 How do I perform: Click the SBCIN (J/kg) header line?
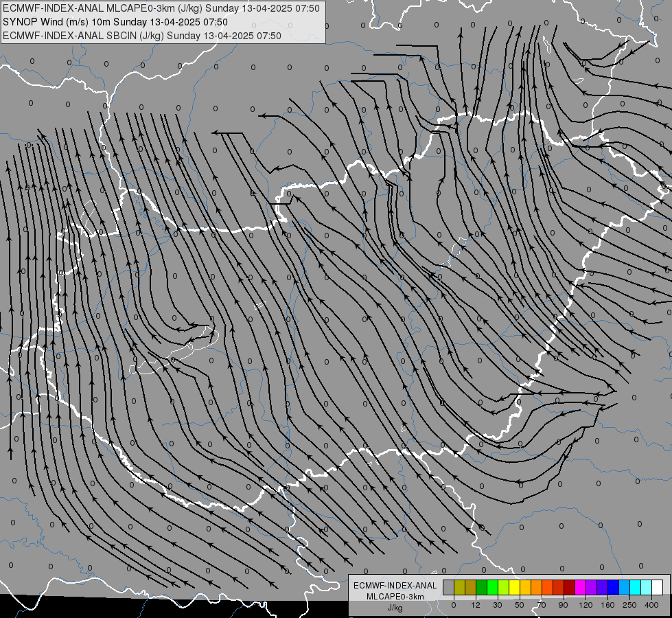tap(142, 36)
